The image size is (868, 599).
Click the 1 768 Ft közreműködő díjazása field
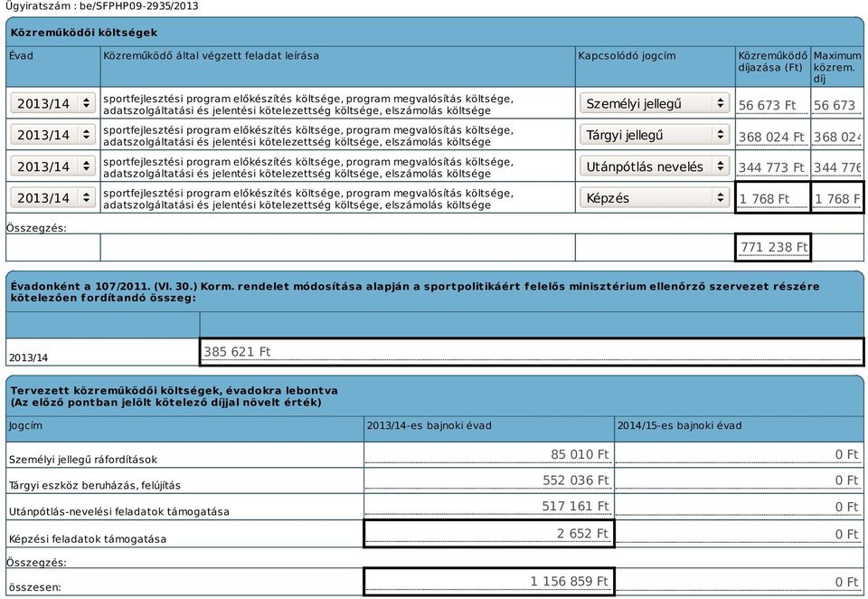772,198
